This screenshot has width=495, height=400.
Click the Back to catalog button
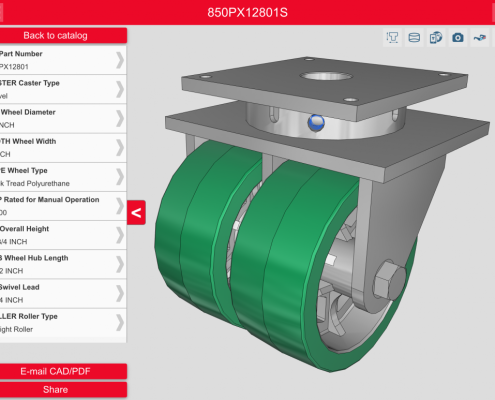63,35
